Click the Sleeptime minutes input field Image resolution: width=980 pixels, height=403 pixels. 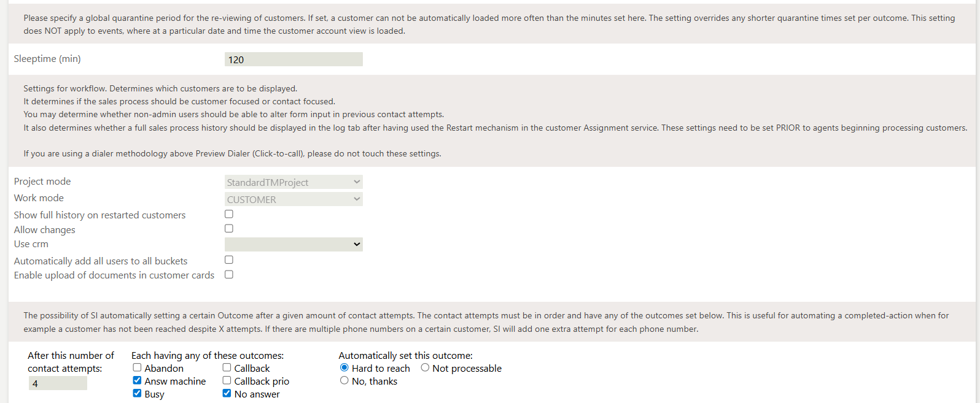coord(294,59)
